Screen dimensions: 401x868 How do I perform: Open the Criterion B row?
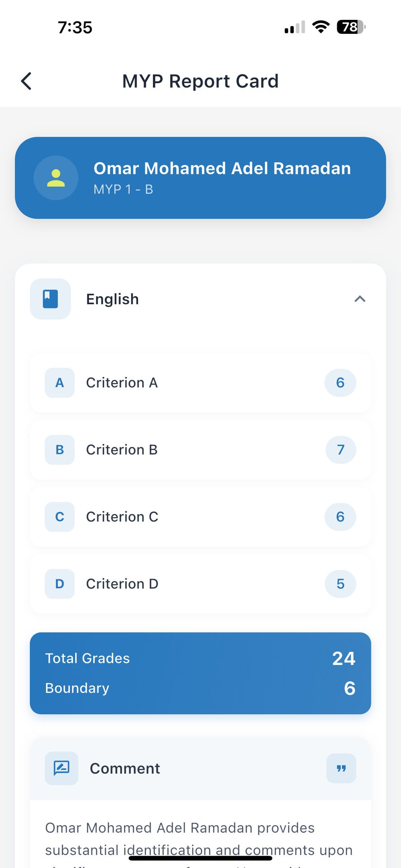click(x=200, y=450)
